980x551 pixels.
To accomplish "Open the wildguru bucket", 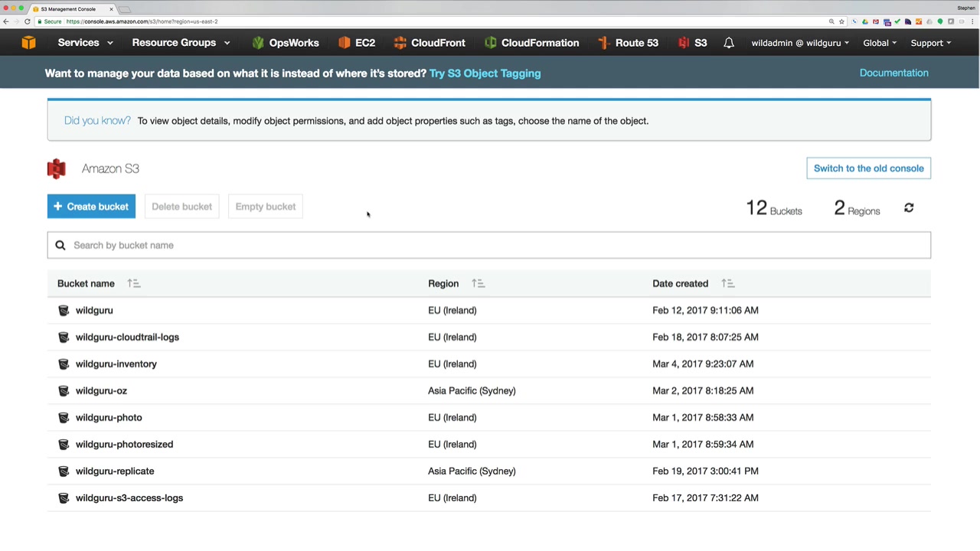I will click(x=94, y=310).
